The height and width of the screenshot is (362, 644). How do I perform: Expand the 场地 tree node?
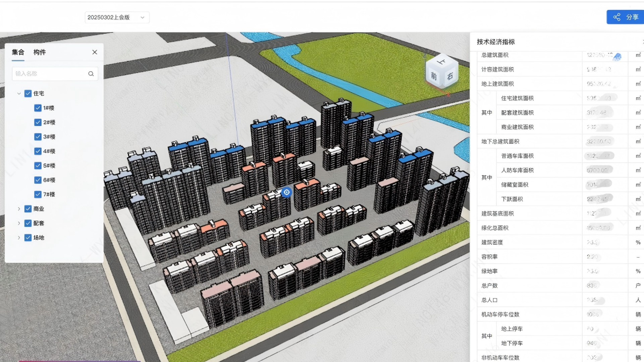(19, 238)
